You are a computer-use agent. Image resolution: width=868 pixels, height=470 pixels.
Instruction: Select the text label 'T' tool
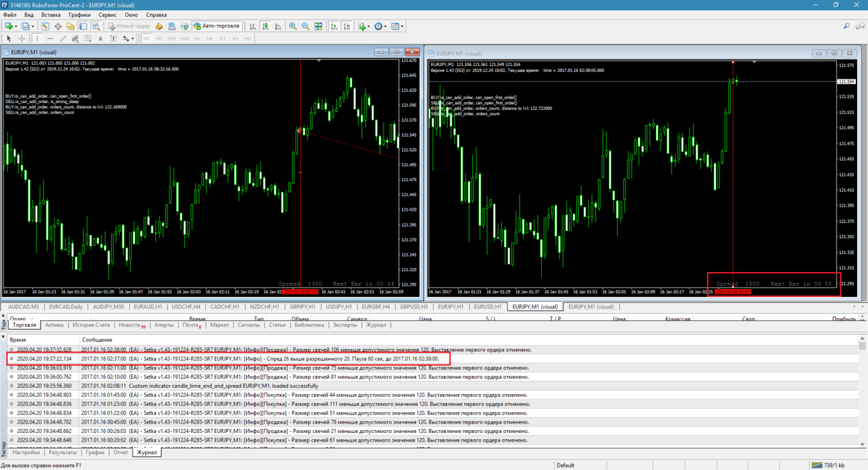click(113, 38)
